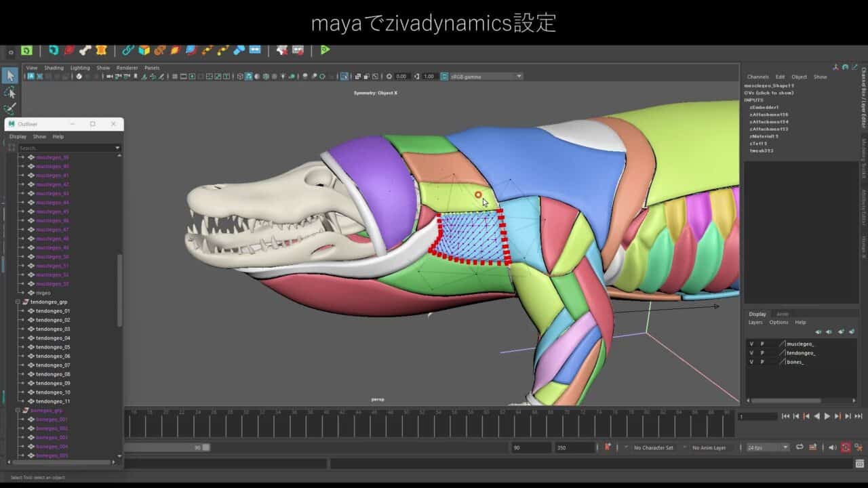Open the Shading menu in viewport panel

pos(54,68)
